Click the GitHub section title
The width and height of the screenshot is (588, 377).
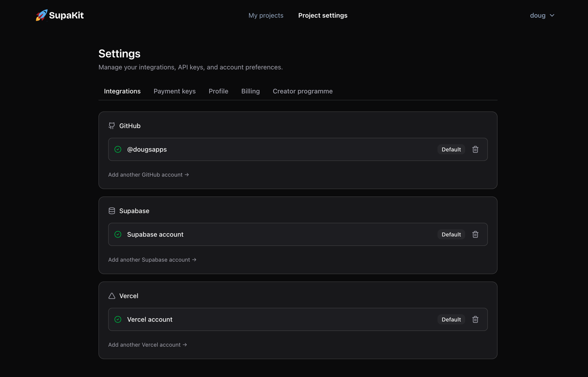tap(130, 126)
